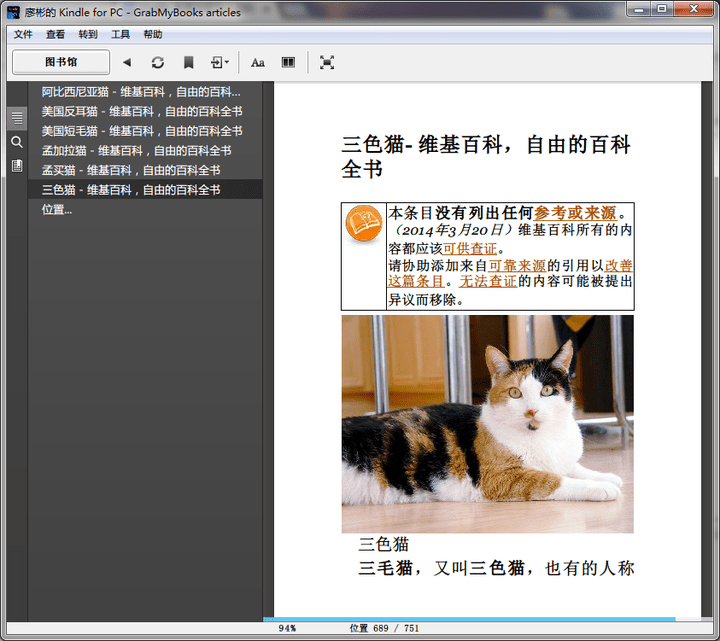
Task: Click the sync/refresh icon
Action: [x=158, y=62]
